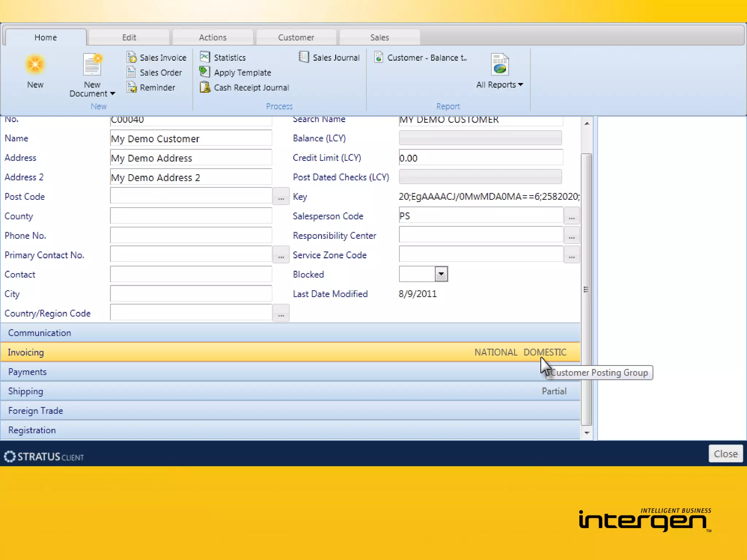The image size is (747, 560).
Task: Open Statistics chart icon
Action: pos(205,57)
